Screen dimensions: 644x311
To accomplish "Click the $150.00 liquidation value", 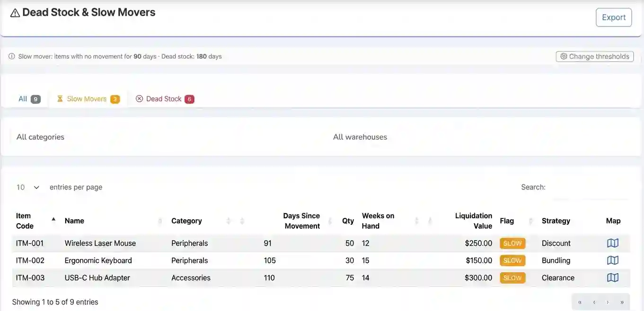I will (x=479, y=260).
